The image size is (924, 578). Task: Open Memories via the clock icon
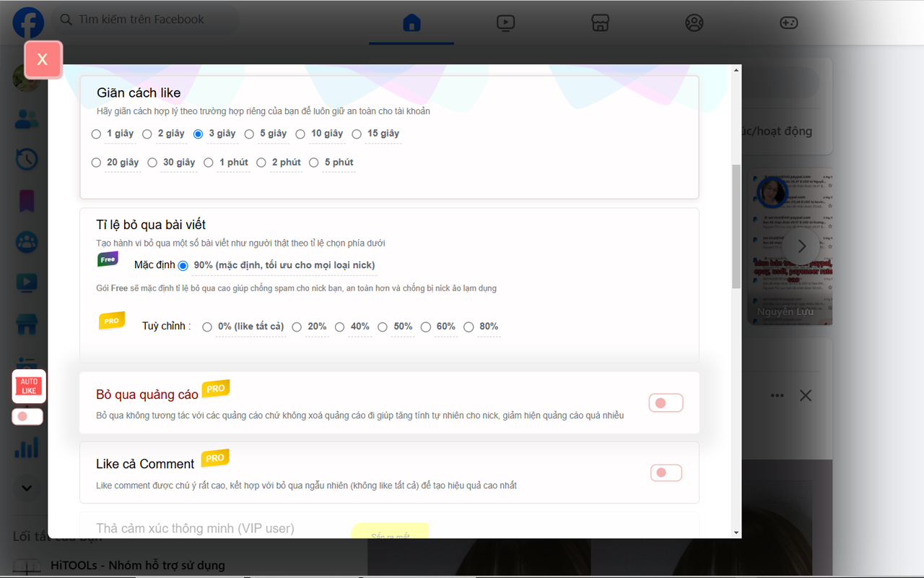coord(27,160)
